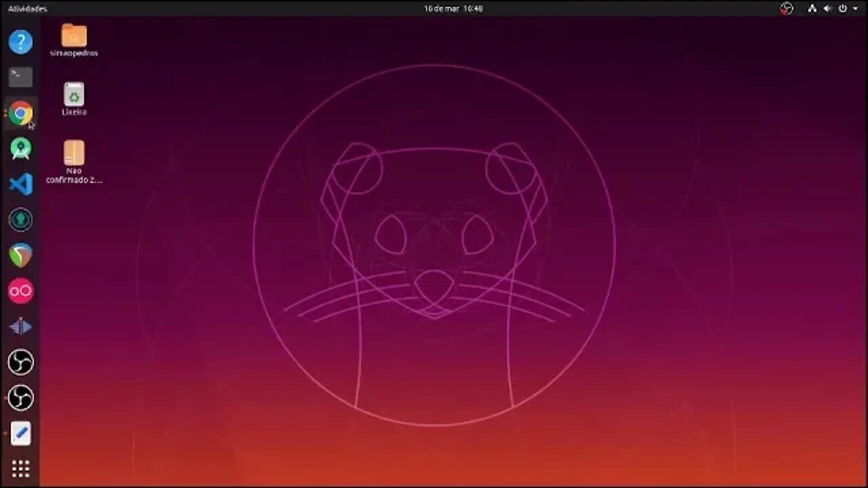Click the OBS tray icon in top bar
This screenshot has height=488, width=868.
coord(787,9)
